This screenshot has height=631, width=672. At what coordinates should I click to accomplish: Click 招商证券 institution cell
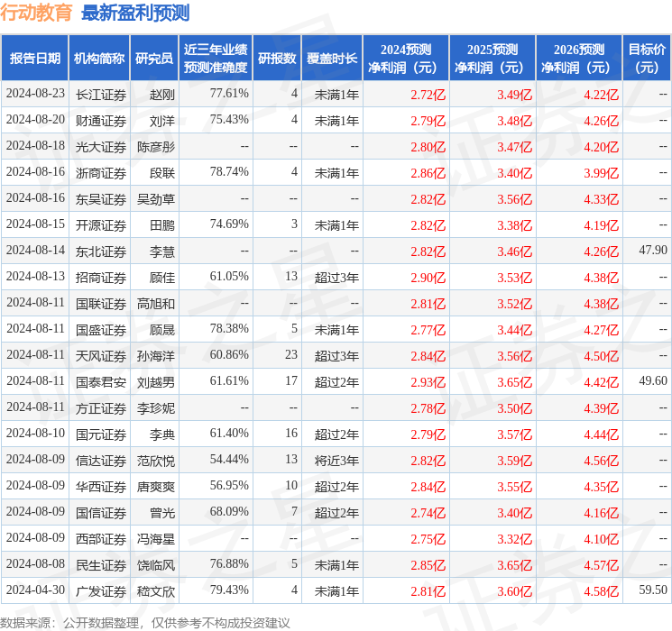(101, 278)
